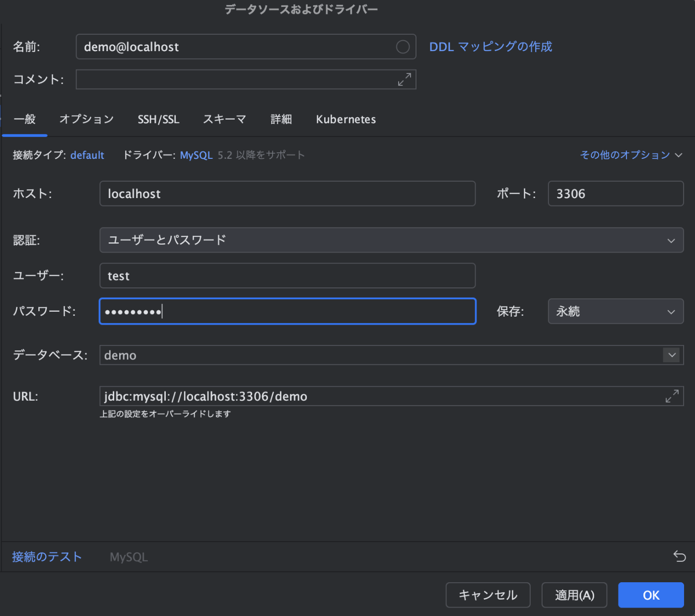Click the status circle in the 名前 field
Image resolution: width=695 pixels, height=616 pixels.
point(403,46)
